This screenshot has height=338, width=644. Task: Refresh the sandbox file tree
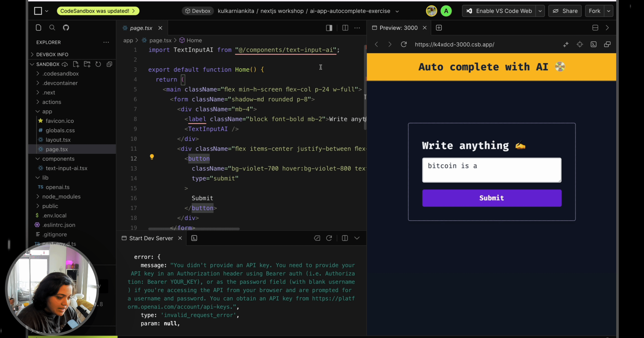click(98, 64)
